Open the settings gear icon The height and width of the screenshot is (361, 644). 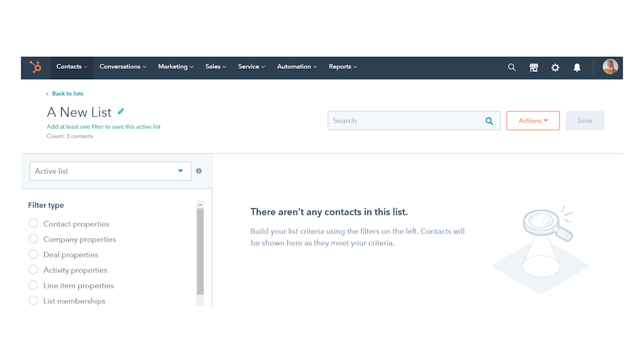pyautogui.click(x=555, y=68)
